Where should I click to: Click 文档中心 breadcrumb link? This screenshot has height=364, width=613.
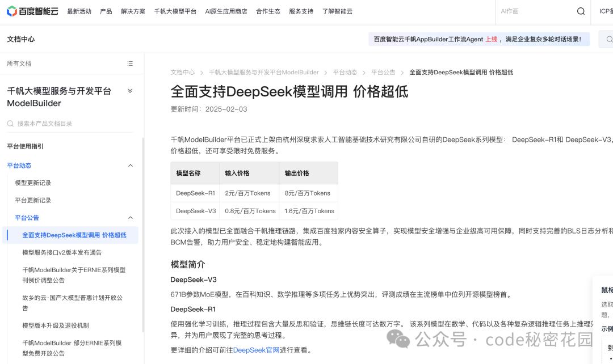point(183,72)
